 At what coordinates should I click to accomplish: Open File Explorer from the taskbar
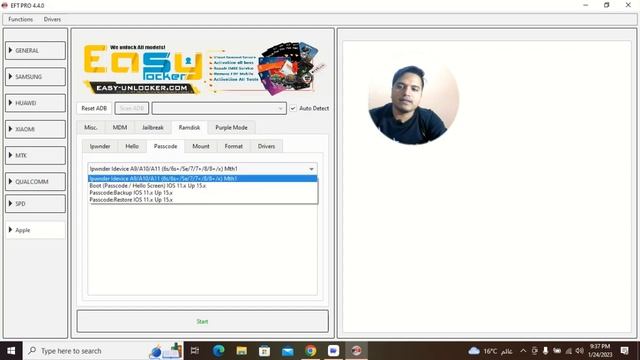[x=242, y=351]
